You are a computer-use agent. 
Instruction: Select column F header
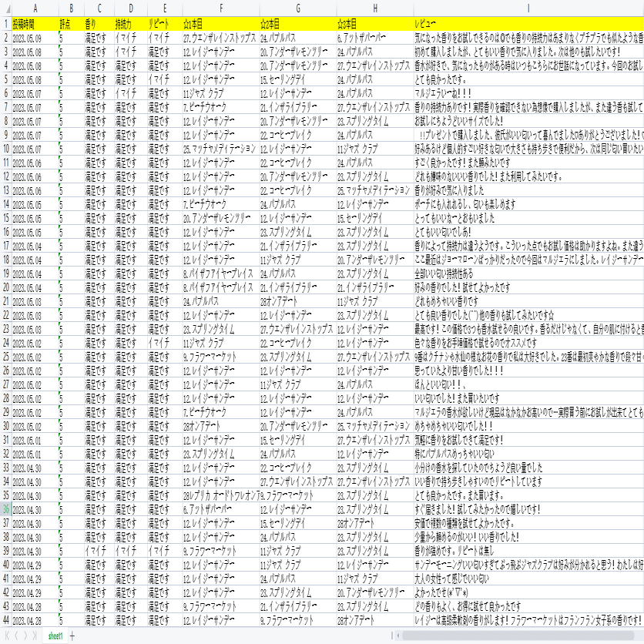(221, 8)
